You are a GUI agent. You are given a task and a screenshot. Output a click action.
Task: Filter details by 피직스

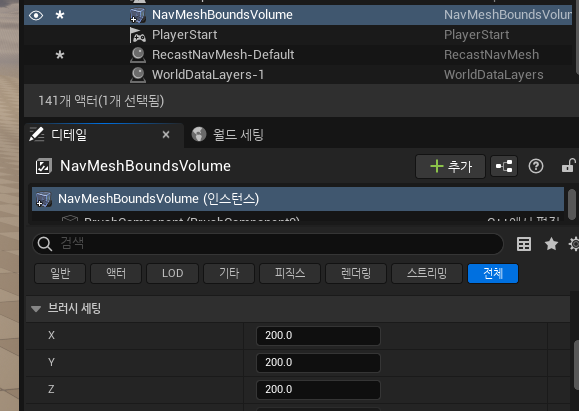click(x=290, y=274)
